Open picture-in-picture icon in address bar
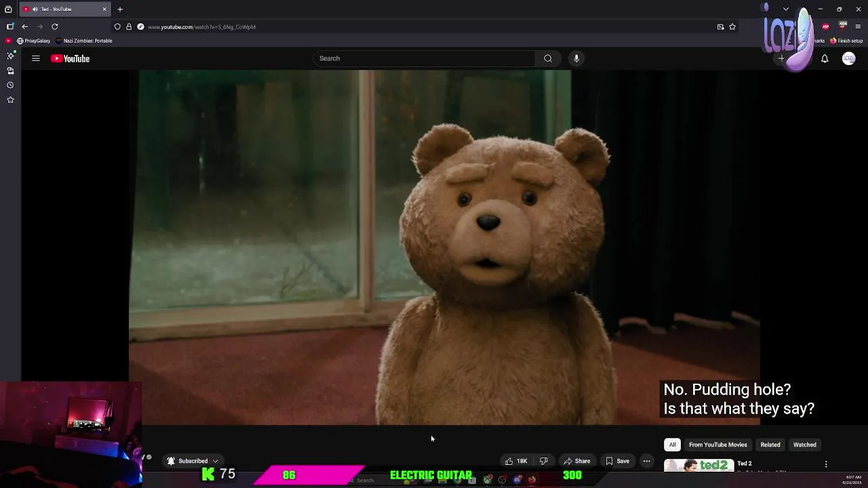The image size is (868, 488). click(720, 26)
